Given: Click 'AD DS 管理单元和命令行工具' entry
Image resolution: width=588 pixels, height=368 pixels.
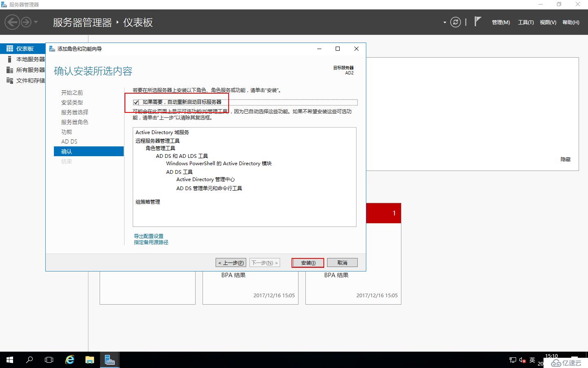Looking at the screenshot, I should 209,188.
